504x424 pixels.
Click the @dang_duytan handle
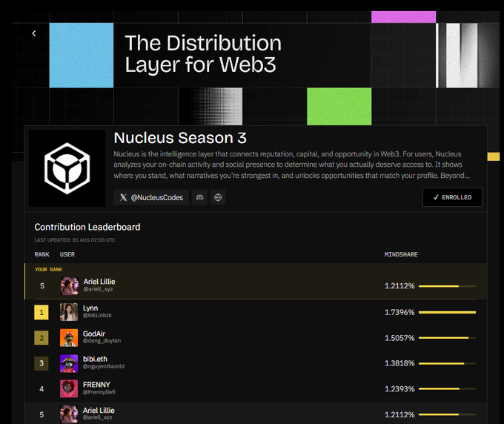coord(102,340)
